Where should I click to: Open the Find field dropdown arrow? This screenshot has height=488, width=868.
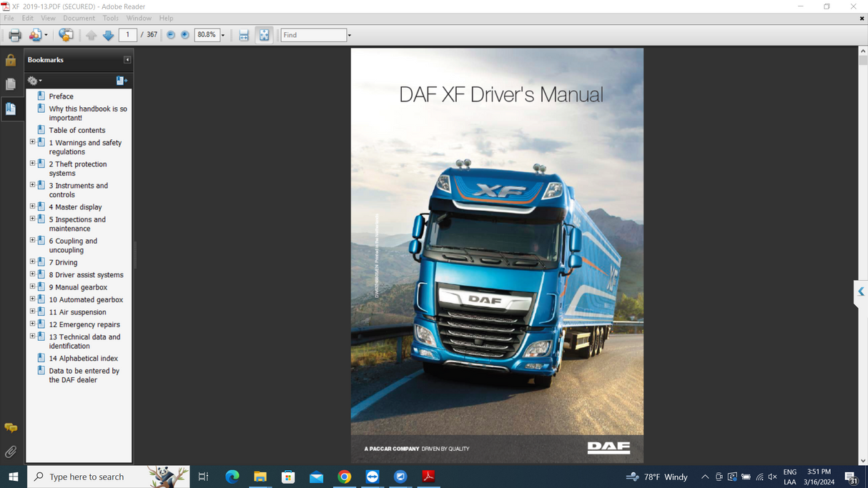tap(349, 34)
